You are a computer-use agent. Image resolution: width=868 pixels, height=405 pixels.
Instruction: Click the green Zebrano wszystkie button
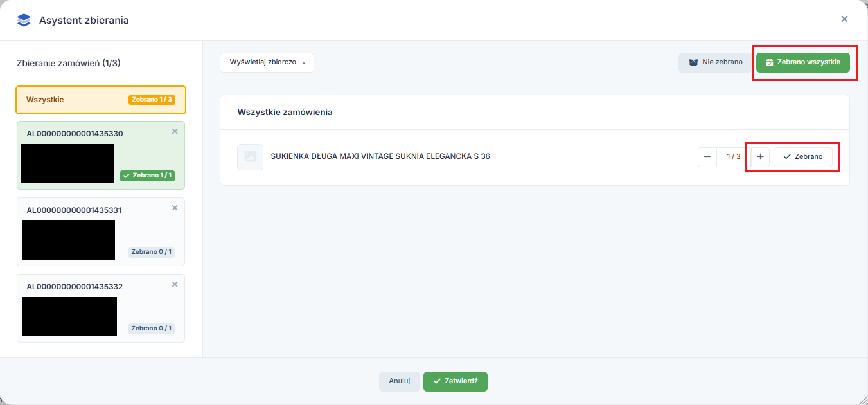click(x=802, y=62)
